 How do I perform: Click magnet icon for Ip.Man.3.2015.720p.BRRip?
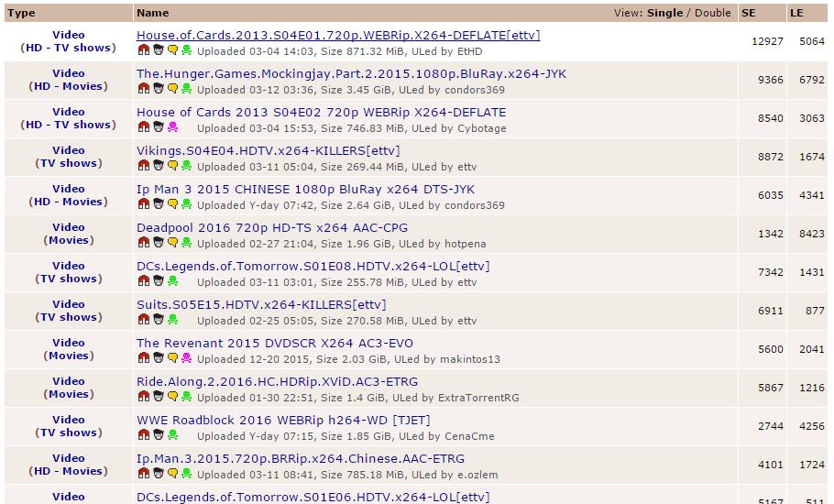144,473
